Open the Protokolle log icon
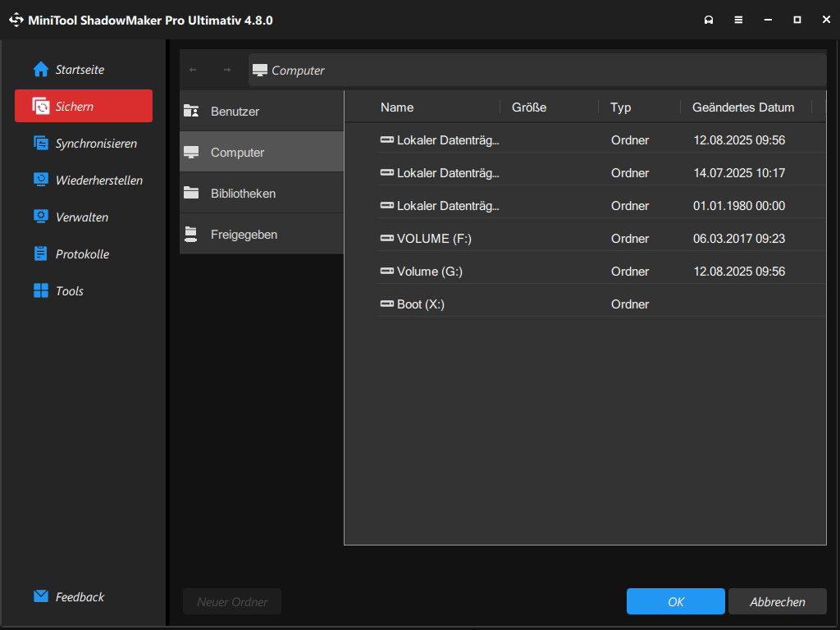Viewport: 840px width, 630px height. [41, 254]
